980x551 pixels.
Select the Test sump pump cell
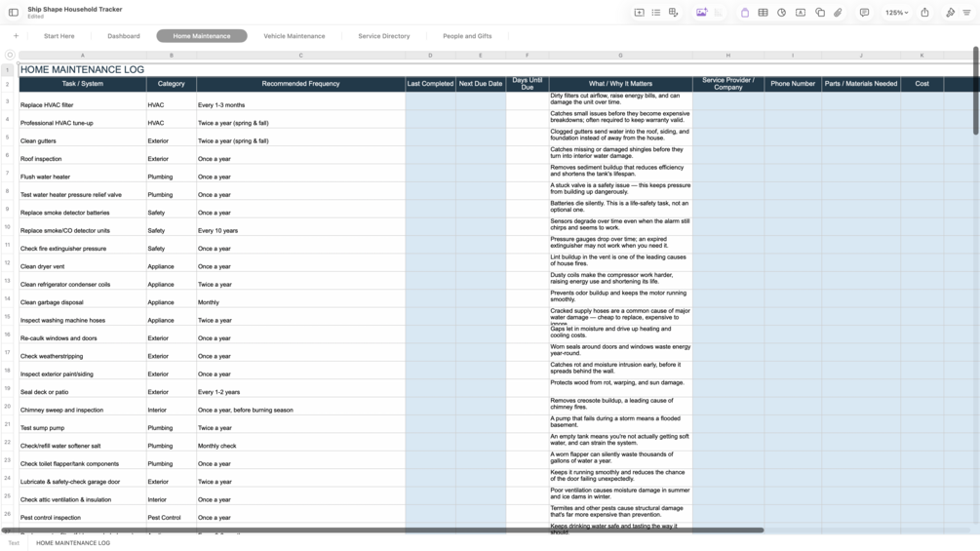(83, 424)
